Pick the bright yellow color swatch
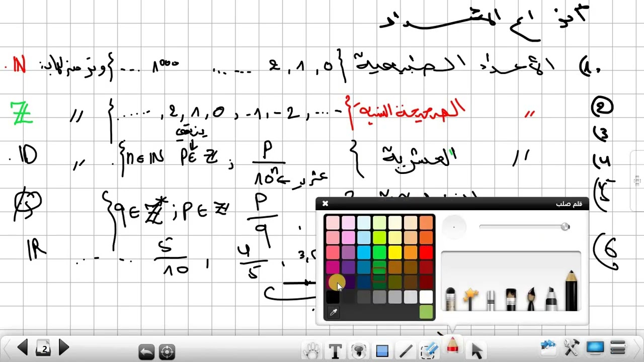The width and height of the screenshot is (644, 362). (x=395, y=252)
